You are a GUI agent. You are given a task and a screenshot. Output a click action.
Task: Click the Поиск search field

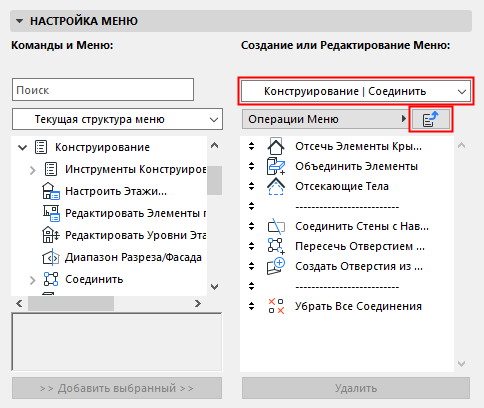tap(103, 90)
